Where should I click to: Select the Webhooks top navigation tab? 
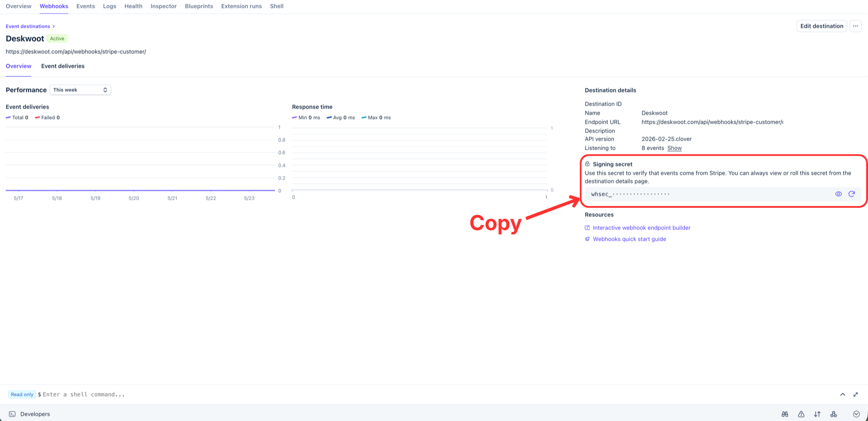pos(54,6)
